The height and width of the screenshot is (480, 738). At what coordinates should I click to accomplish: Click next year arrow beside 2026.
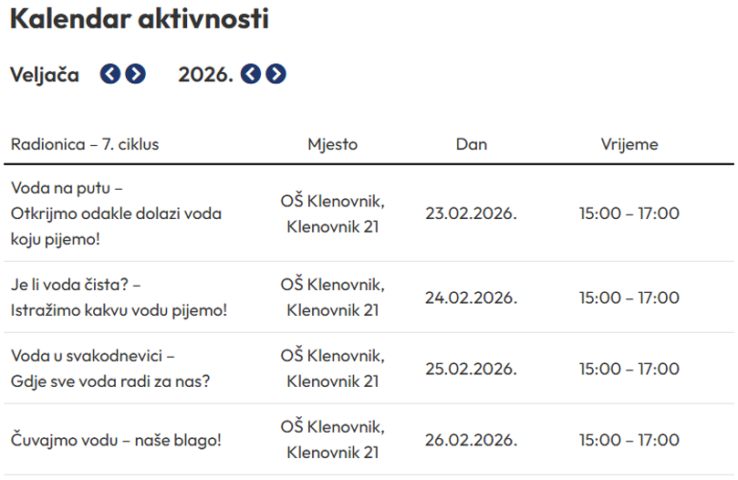tap(276, 74)
